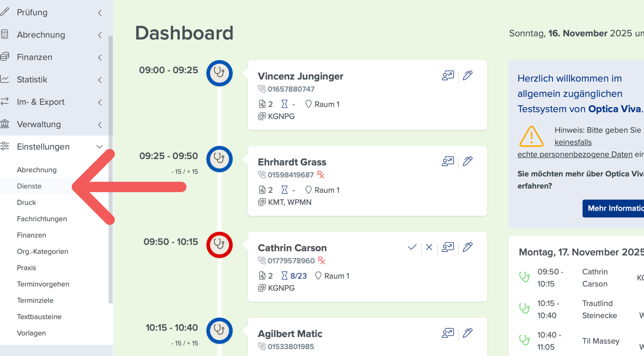Open Dienste under Einstellungen
Screen dimensions: 644x356
click(x=29, y=186)
